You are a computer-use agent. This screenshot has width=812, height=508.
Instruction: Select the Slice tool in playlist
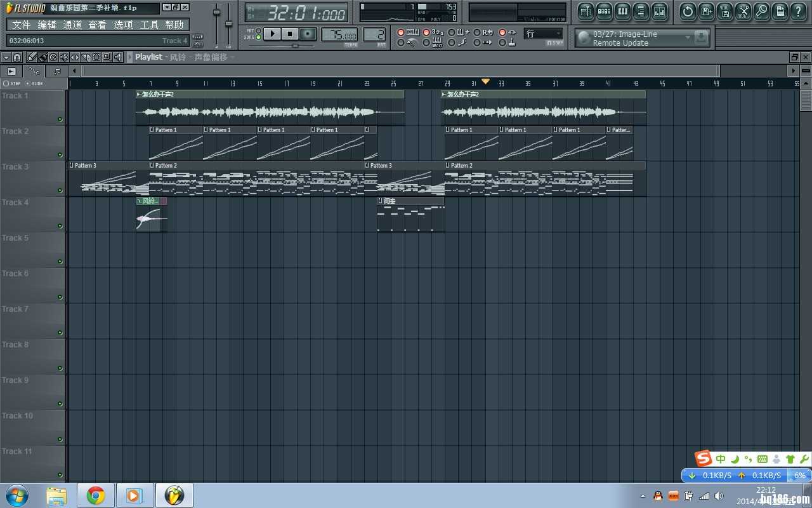tap(86, 57)
